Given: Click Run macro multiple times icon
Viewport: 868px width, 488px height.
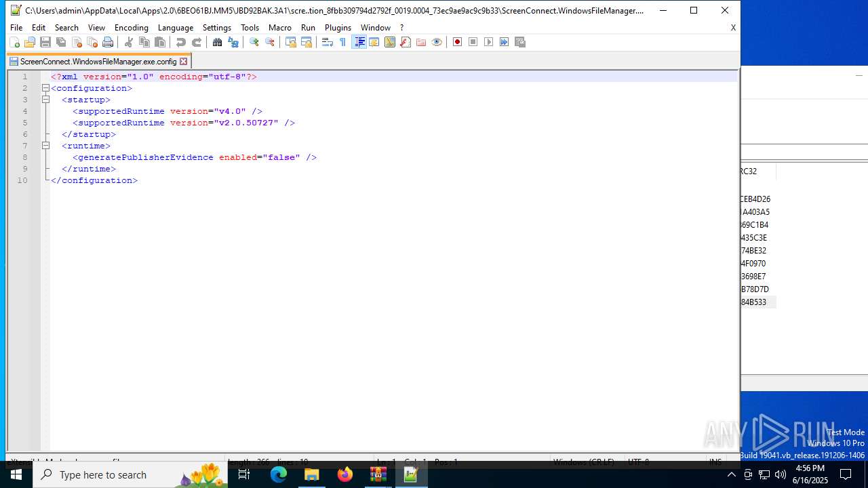Looking at the screenshot, I should coord(505,42).
